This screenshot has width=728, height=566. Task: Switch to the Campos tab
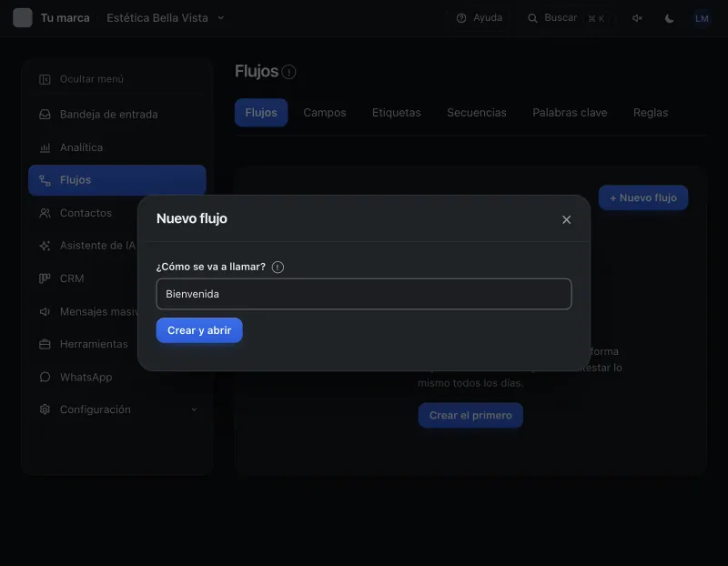tap(325, 113)
